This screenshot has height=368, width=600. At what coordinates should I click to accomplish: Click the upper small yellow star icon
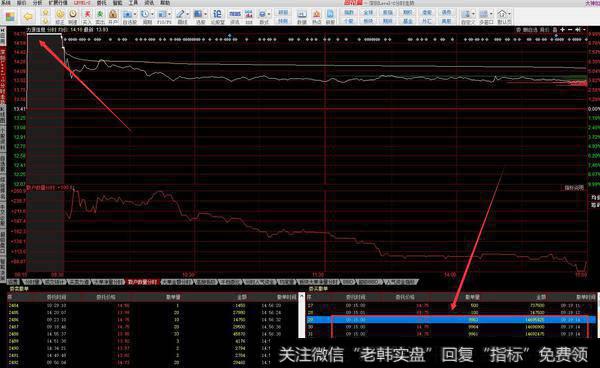coord(46,12)
